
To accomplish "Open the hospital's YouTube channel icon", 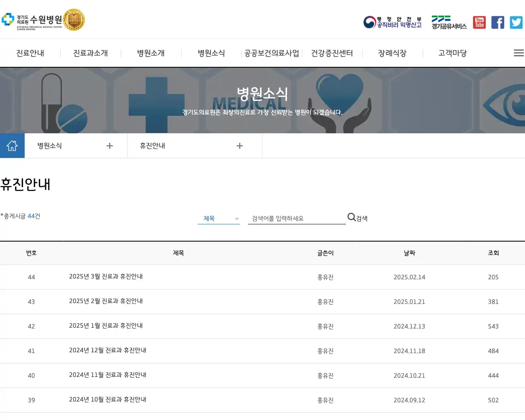I will [479, 22].
